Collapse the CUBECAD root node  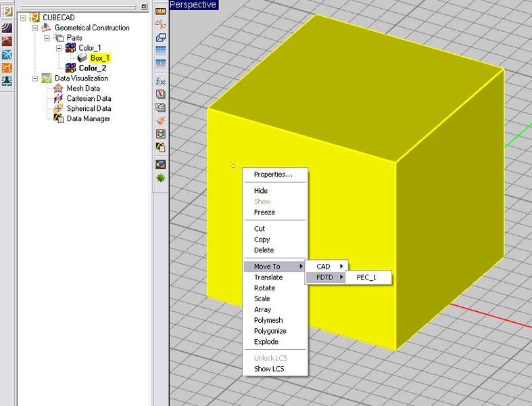(x=24, y=18)
